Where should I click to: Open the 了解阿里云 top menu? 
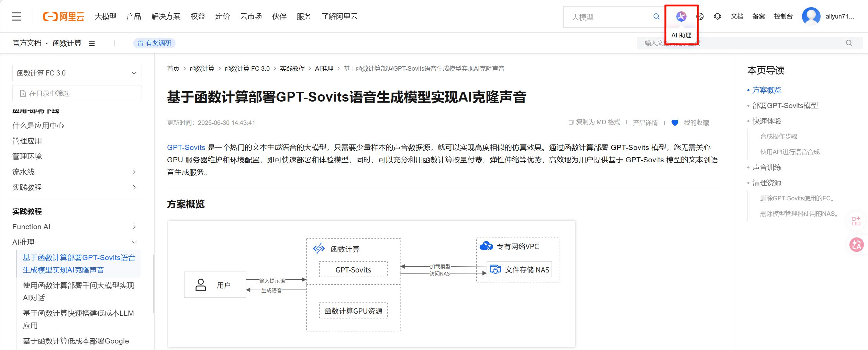click(x=340, y=16)
